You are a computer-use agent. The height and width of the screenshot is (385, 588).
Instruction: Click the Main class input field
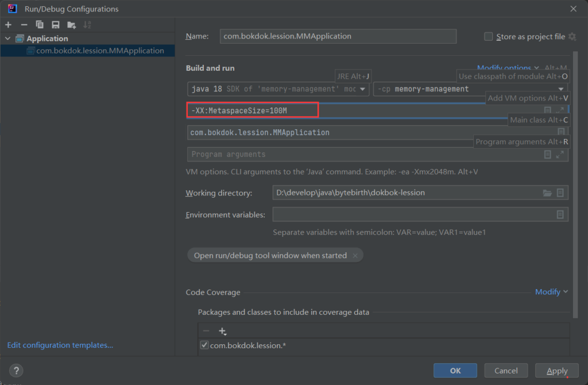pyautogui.click(x=377, y=133)
